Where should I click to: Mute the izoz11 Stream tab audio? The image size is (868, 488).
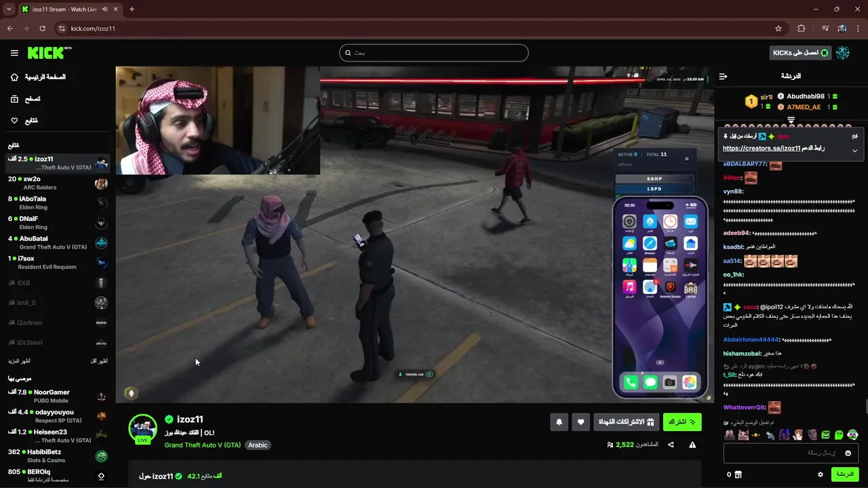point(104,9)
